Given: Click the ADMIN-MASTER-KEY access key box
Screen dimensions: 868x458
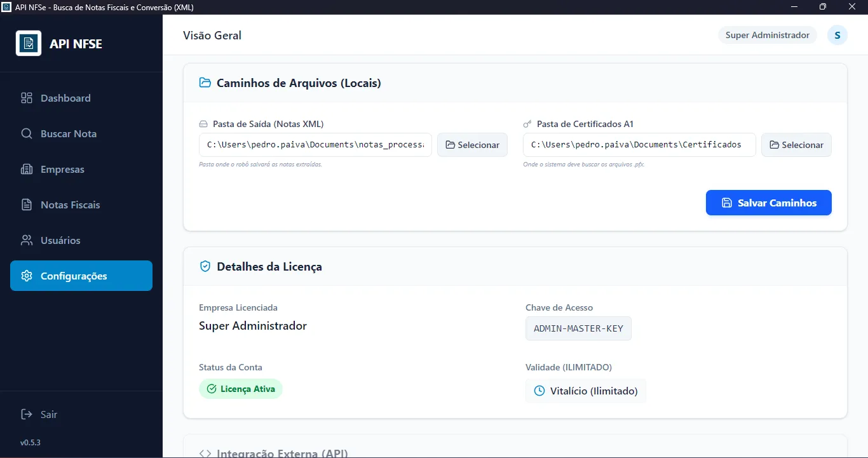Looking at the screenshot, I should click(x=578, y=328).
